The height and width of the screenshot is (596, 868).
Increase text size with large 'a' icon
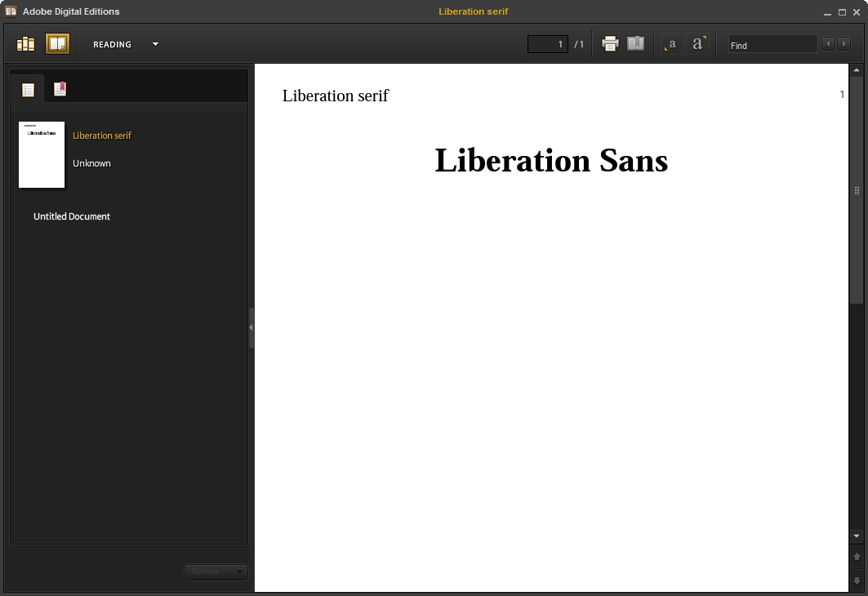pos(697,44)
